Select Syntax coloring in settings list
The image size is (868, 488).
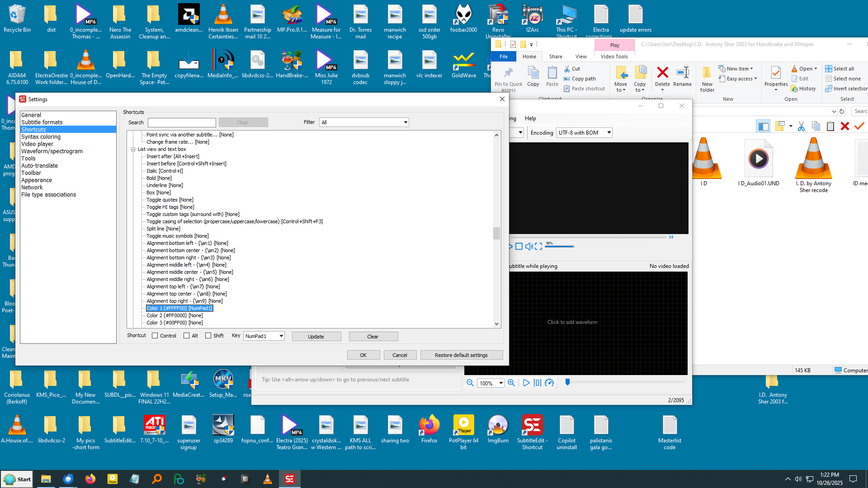41,137
